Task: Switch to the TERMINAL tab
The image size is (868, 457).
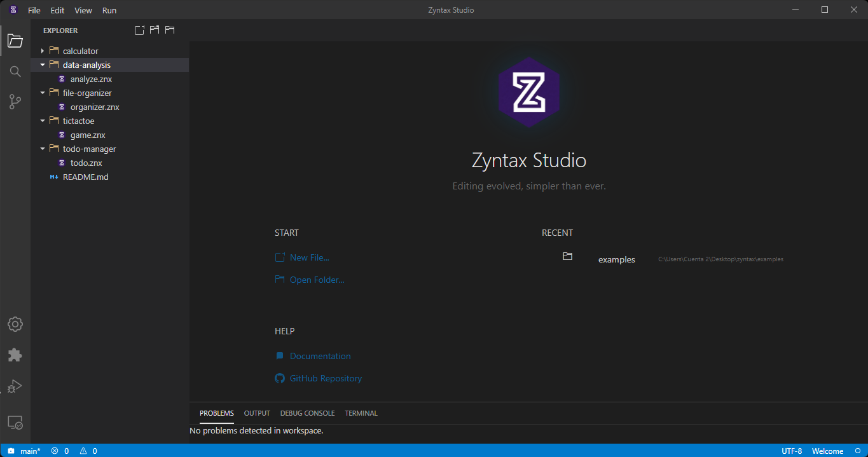Action: point(361,413)
